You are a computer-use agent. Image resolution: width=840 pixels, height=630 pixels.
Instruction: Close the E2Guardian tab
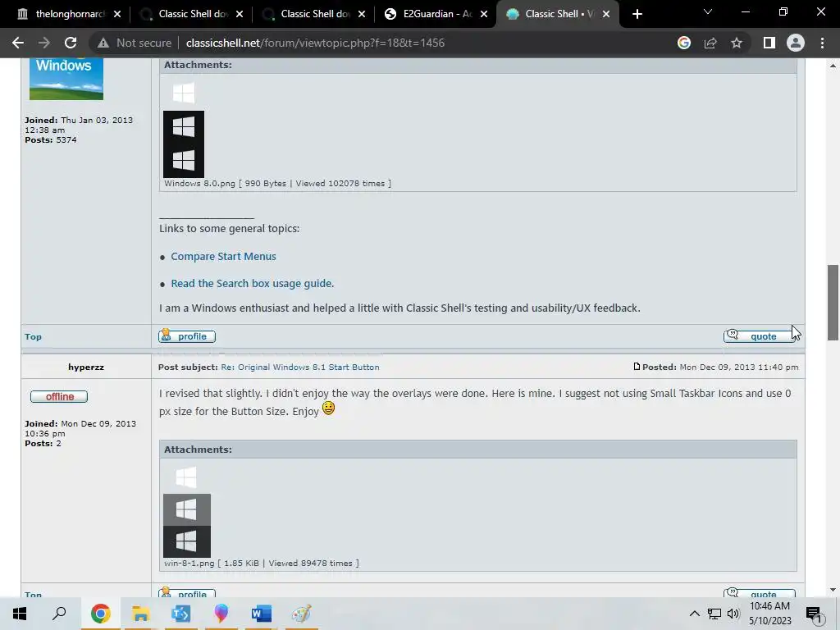pyautogui.click(x=484, y=14)
